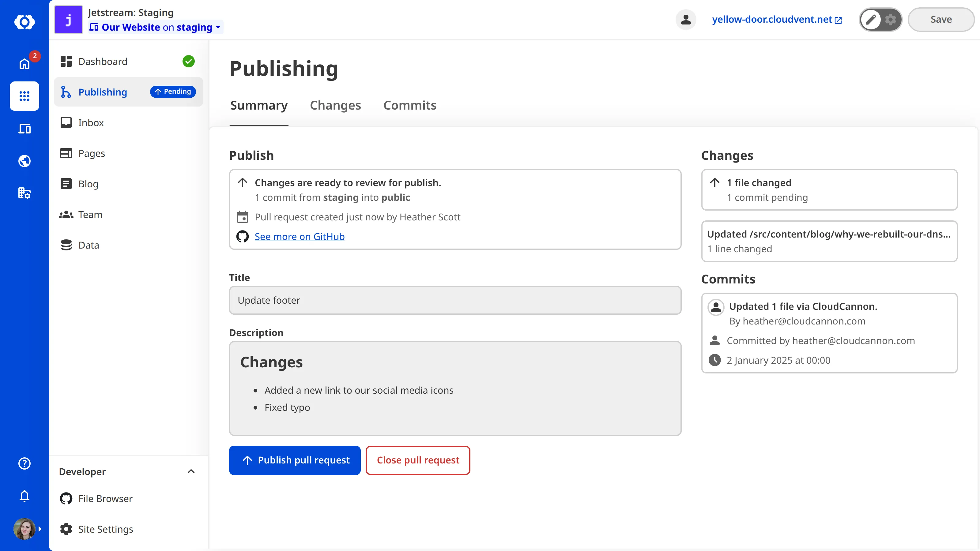Image resolution: width=980 pixels, height=551 pixels.
Task: Click the CloudCannon logo icon
Action: pyautogui.click(x=24, y=22)
